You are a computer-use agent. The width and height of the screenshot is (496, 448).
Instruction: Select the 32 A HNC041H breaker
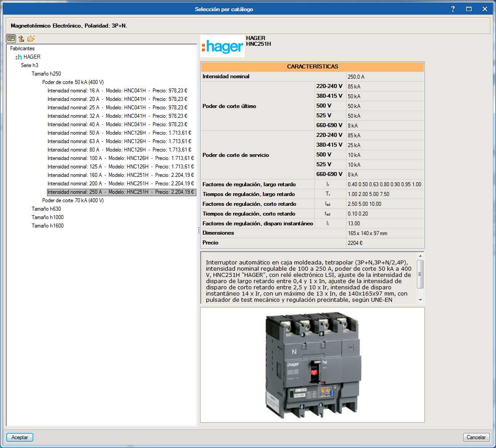tap(117, 116)
